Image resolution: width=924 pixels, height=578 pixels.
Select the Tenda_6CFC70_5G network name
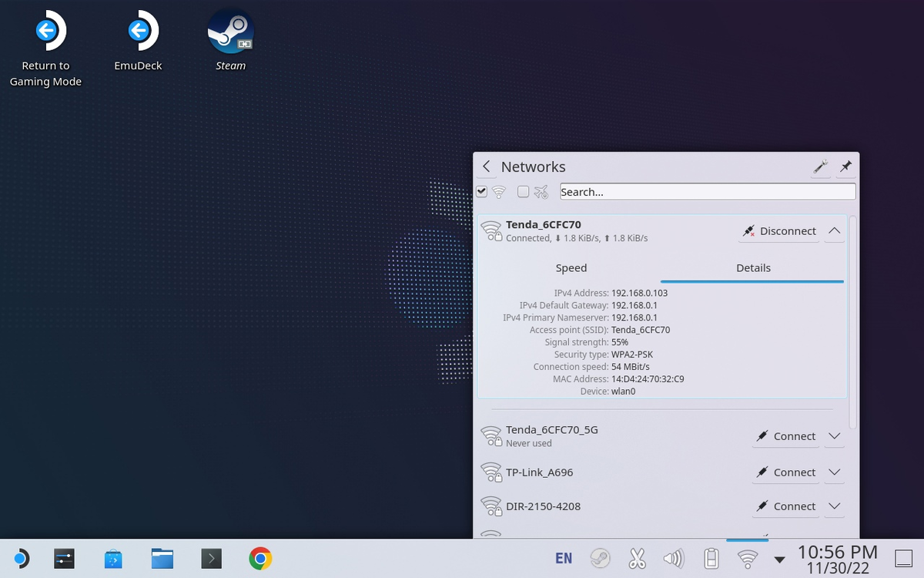point(552,429)
